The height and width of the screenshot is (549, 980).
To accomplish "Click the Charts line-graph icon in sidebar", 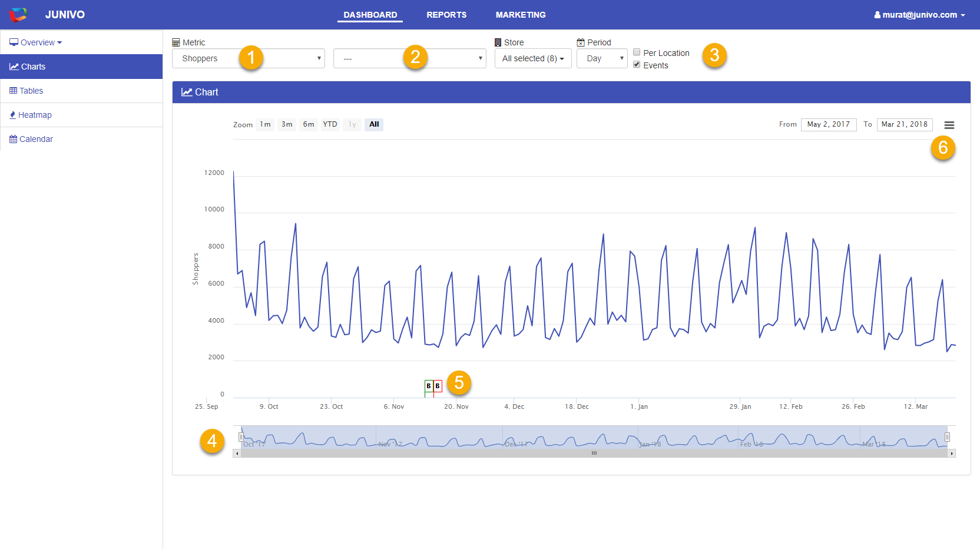I will point(14,67).
